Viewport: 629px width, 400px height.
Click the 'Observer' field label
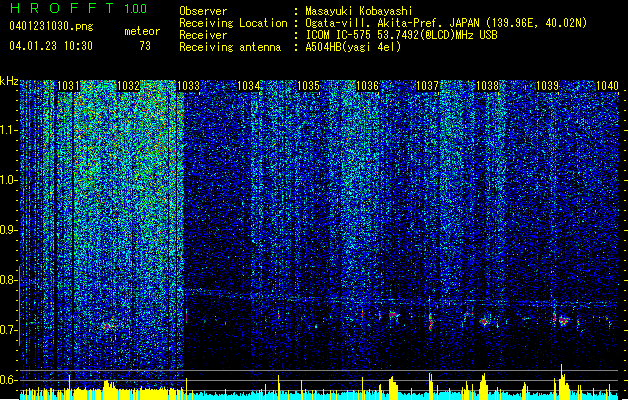pos(203,11)
